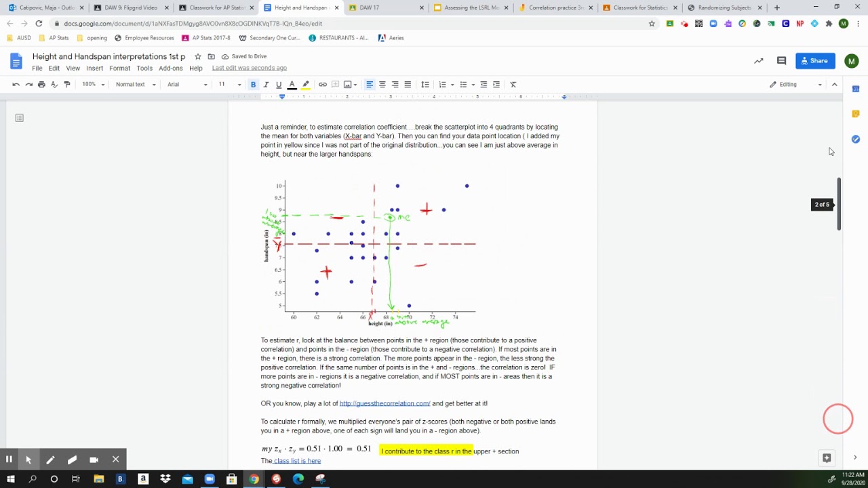Select the Paint format tool

click(66, 84)
